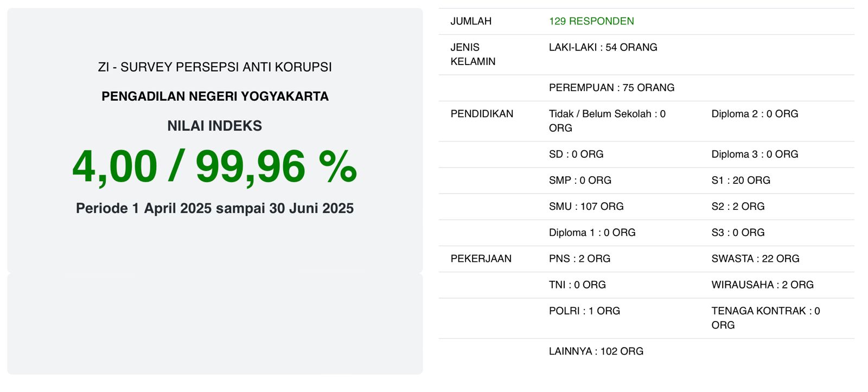868x392 pixels.
Task: Click the PEREMPUAN : 75 ORANG entry
Action: pos(611,87)
